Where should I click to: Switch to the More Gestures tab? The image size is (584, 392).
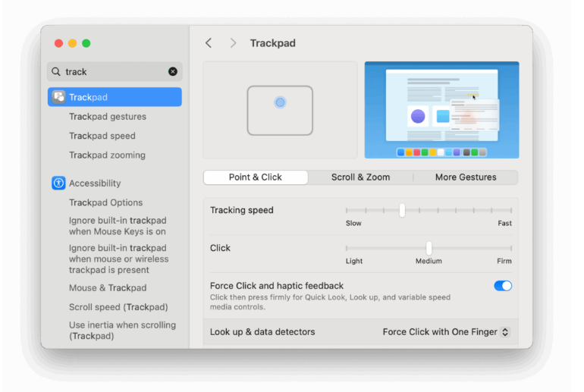click(466, 177)
